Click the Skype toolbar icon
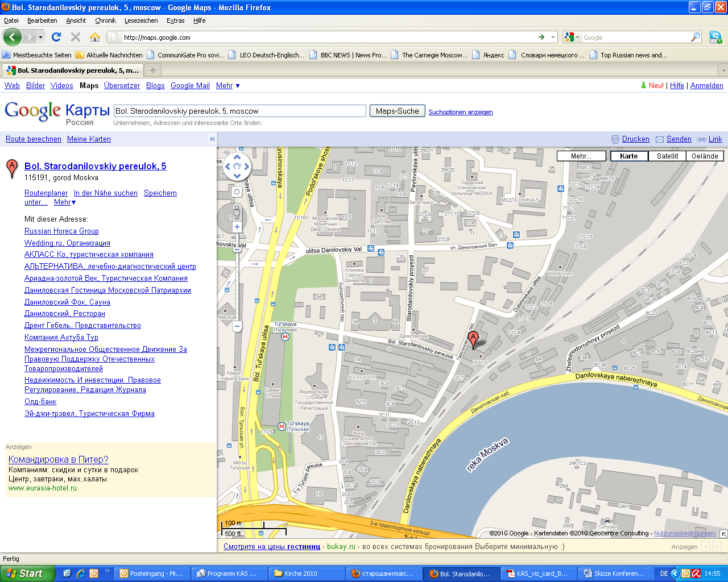728x582 pixels. coord(715,38)
